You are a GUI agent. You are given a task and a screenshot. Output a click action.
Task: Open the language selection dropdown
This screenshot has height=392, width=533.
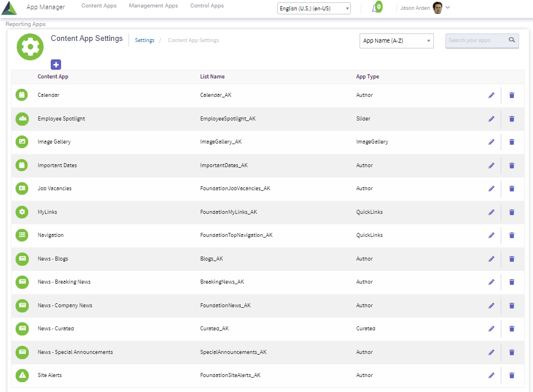point(313,9)
